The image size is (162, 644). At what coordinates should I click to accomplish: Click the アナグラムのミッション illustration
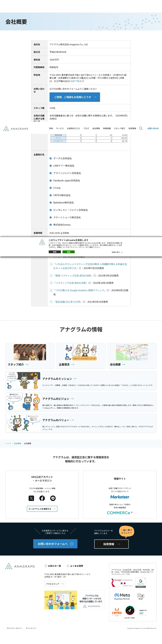point(23,380)
